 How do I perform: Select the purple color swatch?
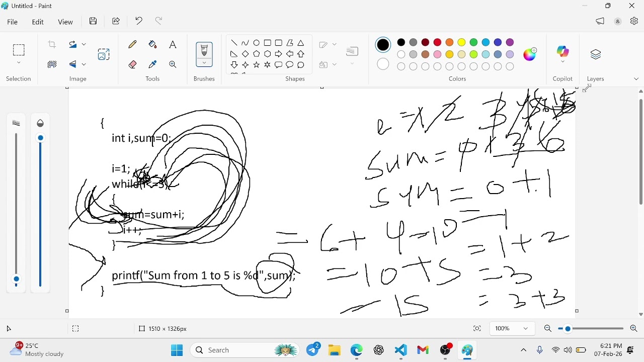[510, 42]
